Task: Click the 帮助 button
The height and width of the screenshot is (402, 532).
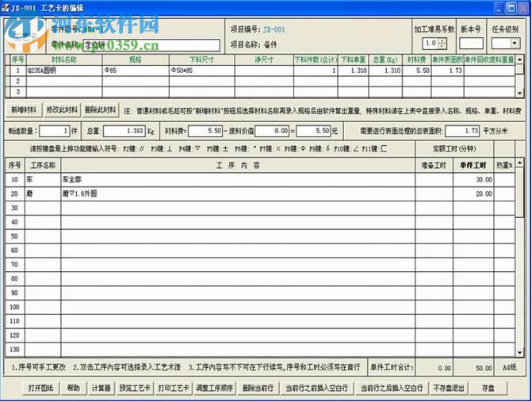Action: point(73,388)
